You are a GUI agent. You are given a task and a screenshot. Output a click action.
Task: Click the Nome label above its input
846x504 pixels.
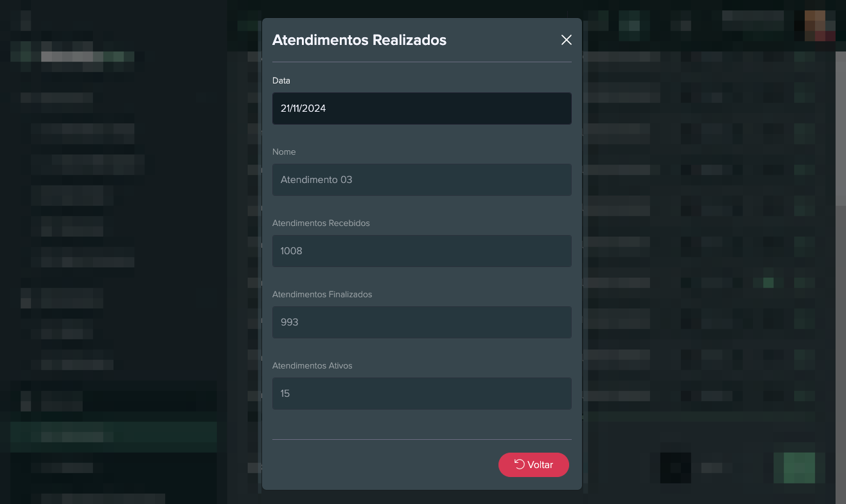tap(284, 152)
